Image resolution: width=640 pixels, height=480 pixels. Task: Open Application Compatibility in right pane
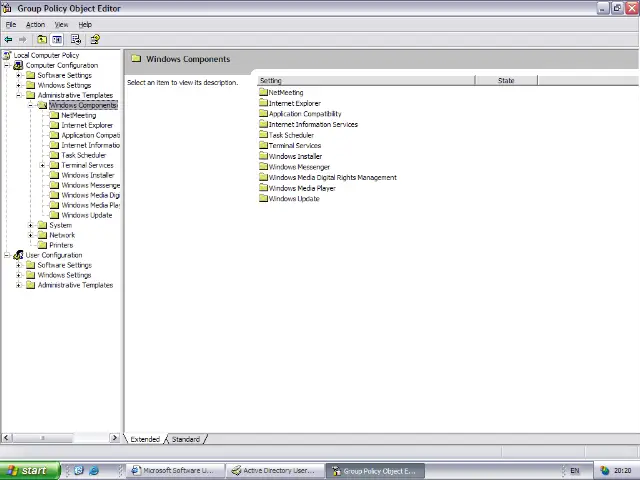(305, 113)
